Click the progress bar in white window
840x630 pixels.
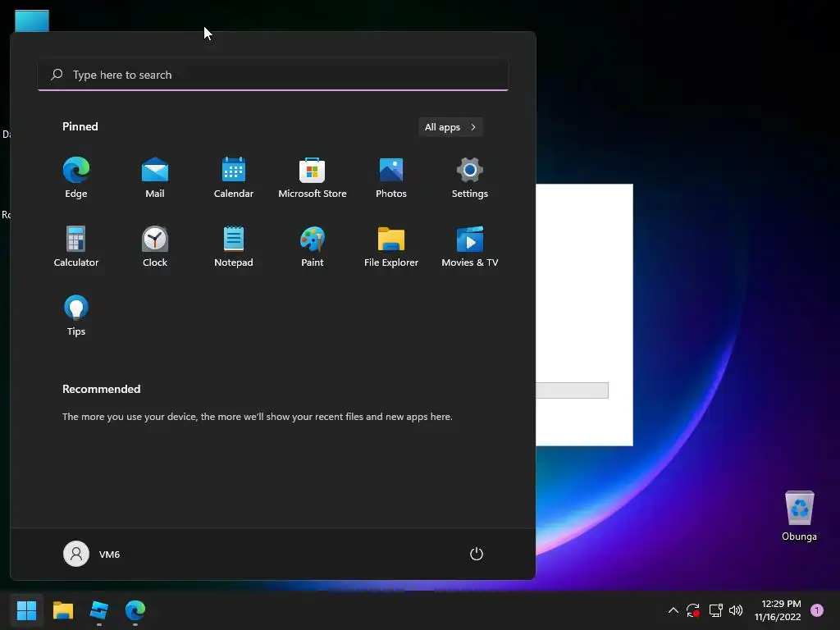pyautogui.click(x=572, y=390)
